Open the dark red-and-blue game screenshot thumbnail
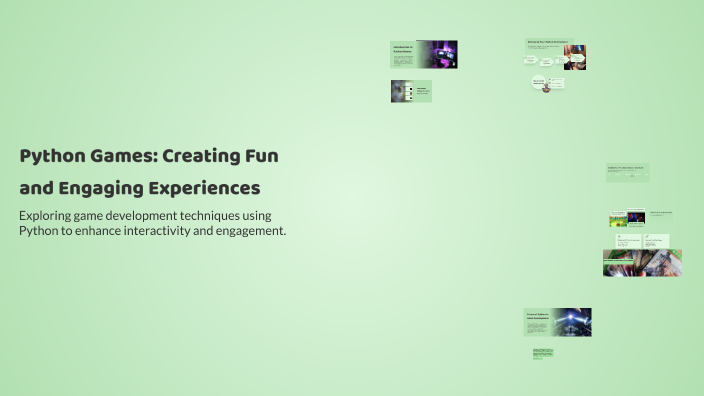The width and height of the screenshot is (704, 396). (636, 217)
